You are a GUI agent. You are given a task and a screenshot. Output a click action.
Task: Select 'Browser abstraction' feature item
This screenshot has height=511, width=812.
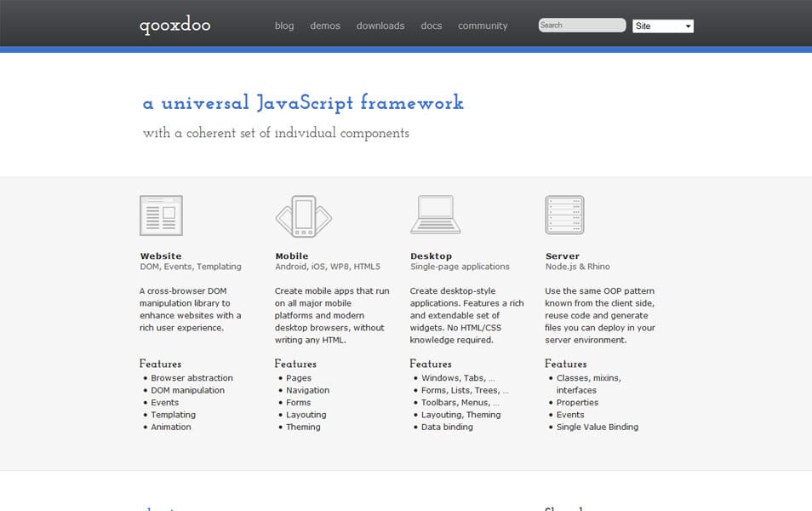192,378
